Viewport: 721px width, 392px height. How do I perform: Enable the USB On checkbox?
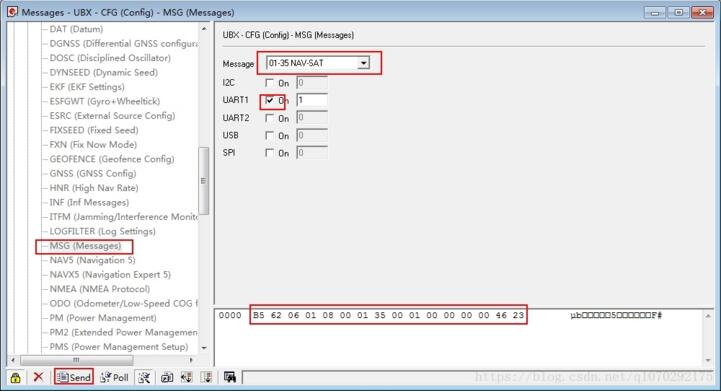[269, 136]
